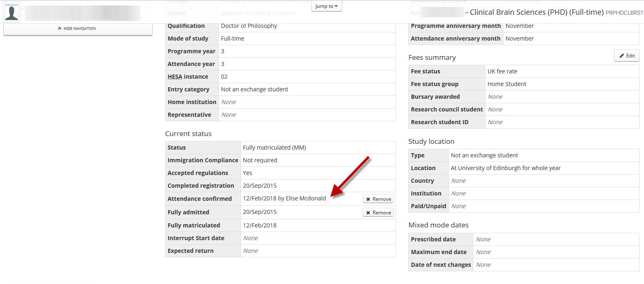
Task: Select the 'Home Student' fee status group
Action: pos(507,84)
